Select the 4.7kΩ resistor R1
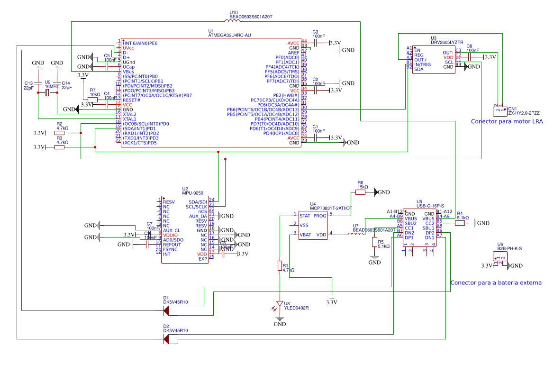 point(280,266)
